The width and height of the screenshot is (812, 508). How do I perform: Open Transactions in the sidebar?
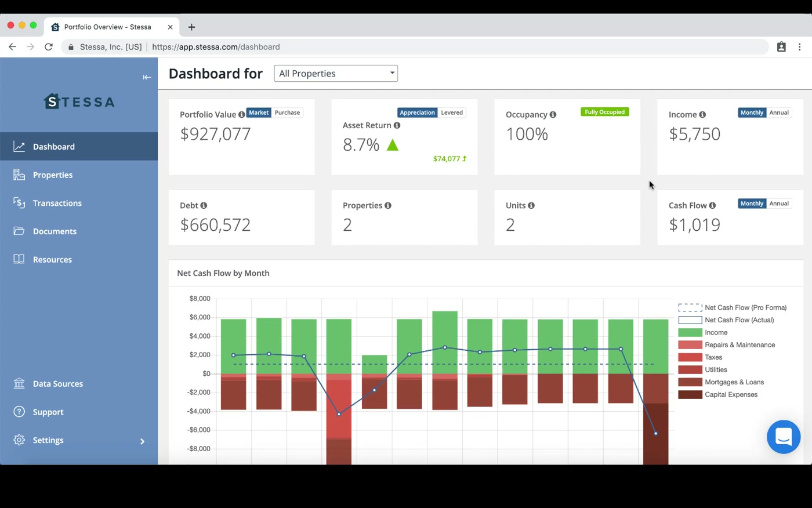pos(79,203)
